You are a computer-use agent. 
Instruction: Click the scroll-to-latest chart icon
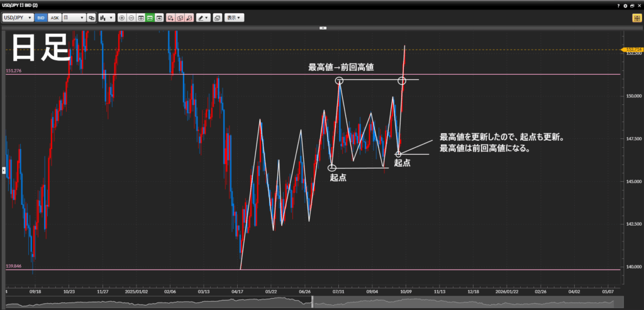[160, 18]
